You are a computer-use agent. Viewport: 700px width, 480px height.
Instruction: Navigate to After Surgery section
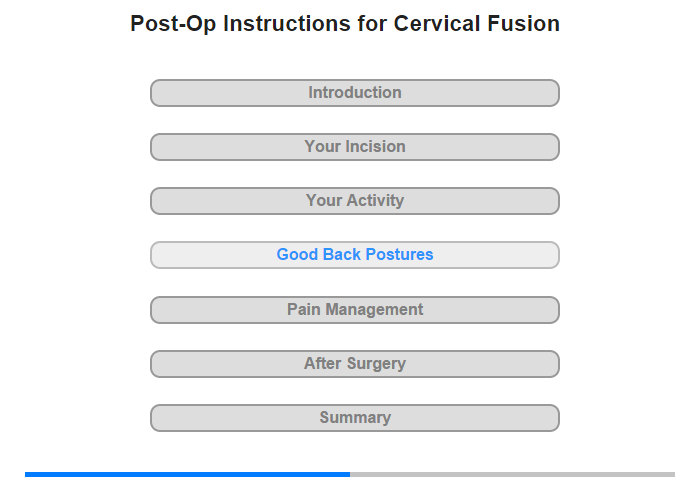coord(355,364)
